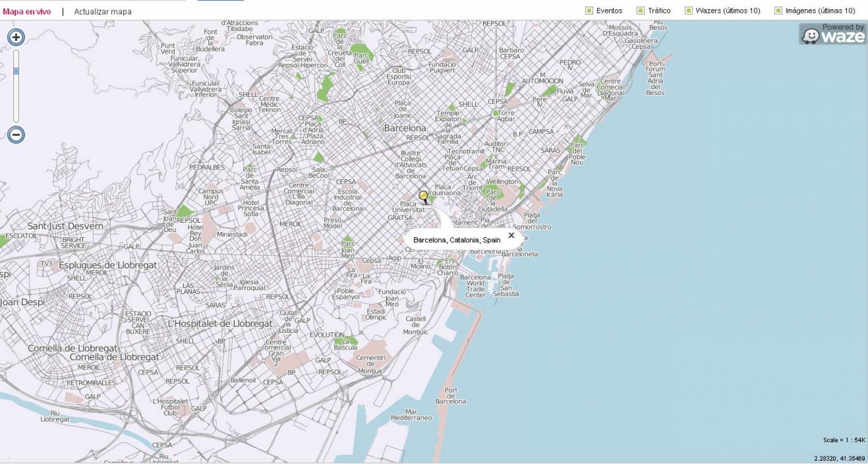Click the PEDRALBES label
Viewport: 868px width, 464px height.
tap(207, 167)
